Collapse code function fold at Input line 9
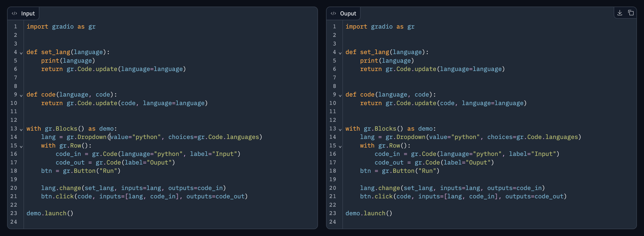The height and width of the screenshot is (236, 644). coord(21,95)
